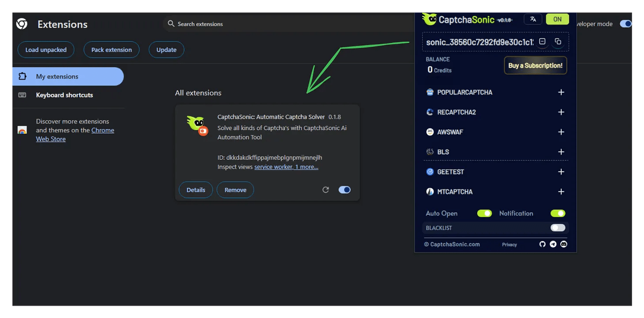Disable the CaptchaSonic extension toggle
644x318 pixels.
(344, 190)
